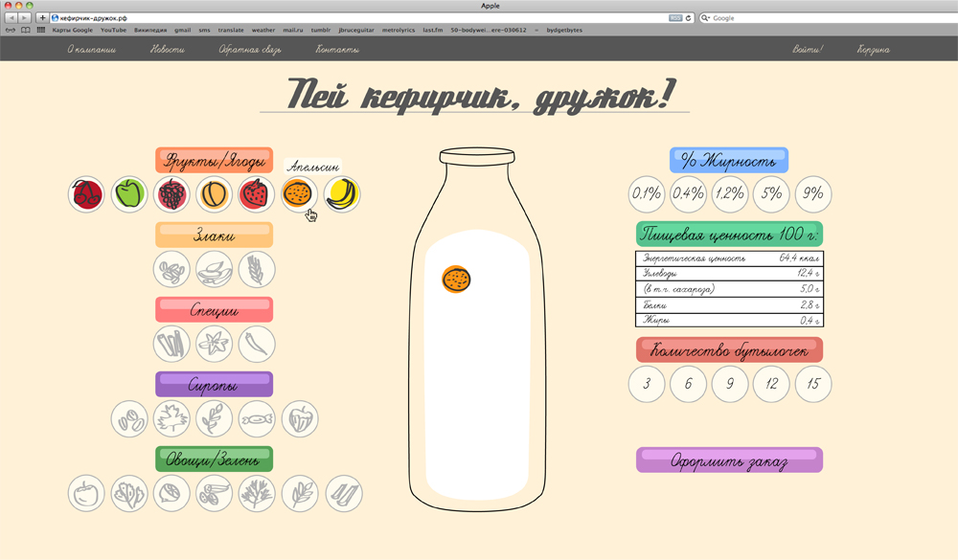This screenshot has height=560, width=958.
Task: Select the wheat ear grain icon
Action: coord(257,270)
